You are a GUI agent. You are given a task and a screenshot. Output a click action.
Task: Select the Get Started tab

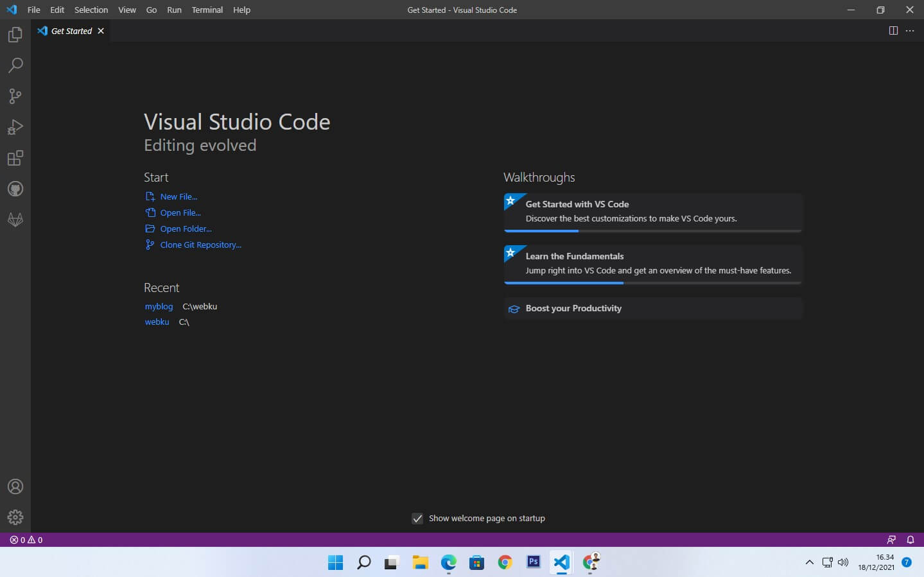point(71,30)
